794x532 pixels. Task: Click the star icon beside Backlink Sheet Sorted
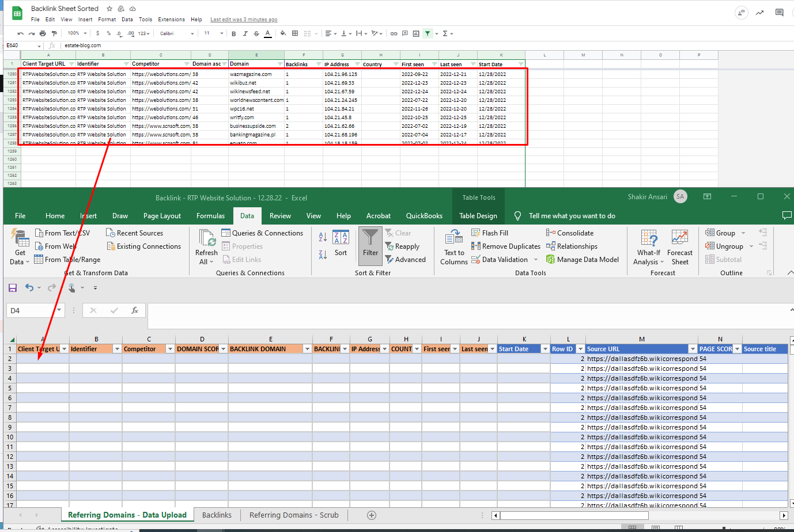coord(109,9)
